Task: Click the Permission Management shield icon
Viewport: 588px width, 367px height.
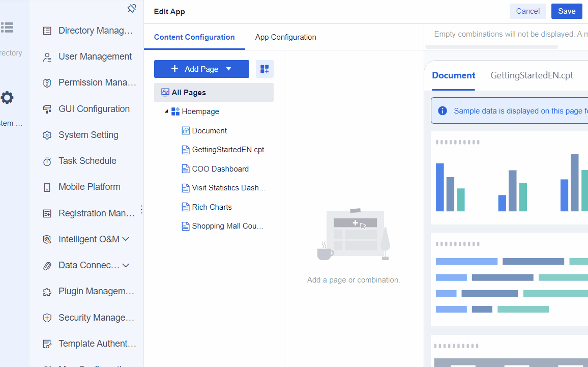Action: [x=47, y=82]
